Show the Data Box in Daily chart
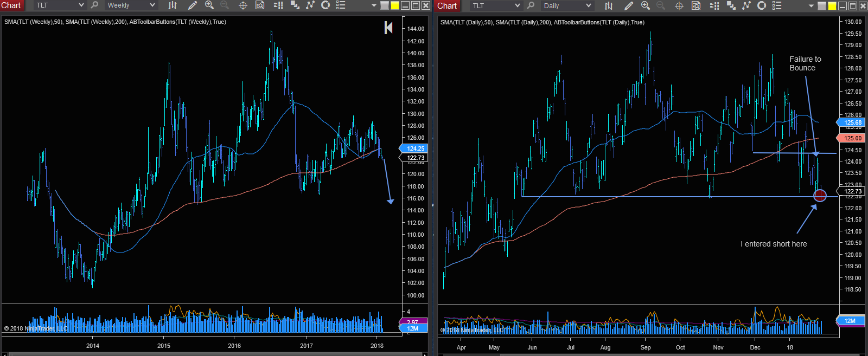Image resolution: width=868 pixels, height=356 pixels. (696, 5)
